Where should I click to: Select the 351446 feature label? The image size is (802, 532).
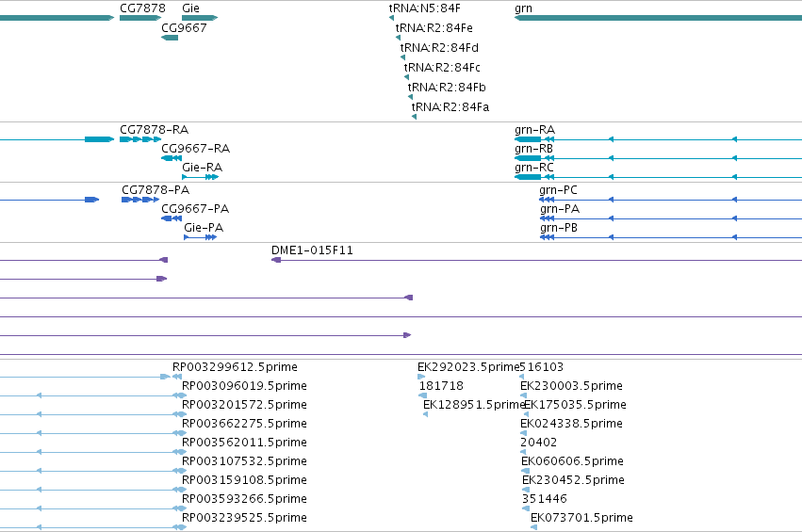pos(545,499)
